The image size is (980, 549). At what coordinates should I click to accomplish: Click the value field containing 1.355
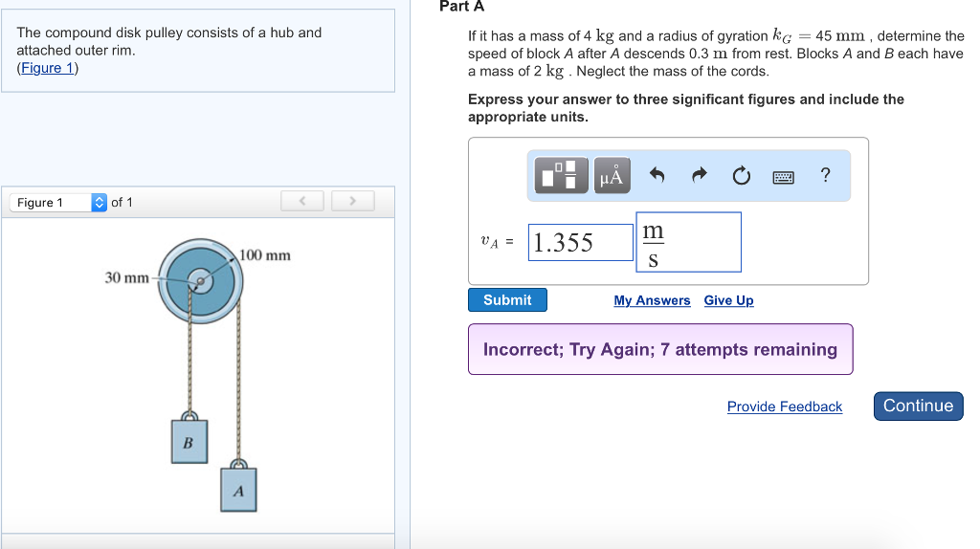click(x=581, y=242)
